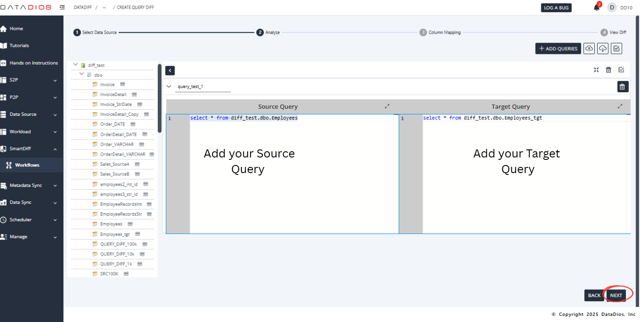Click the trash icon to delete all queries
The height and width of the screenshot is (322, 644).
pyautogui.click(x=608, y=70)
